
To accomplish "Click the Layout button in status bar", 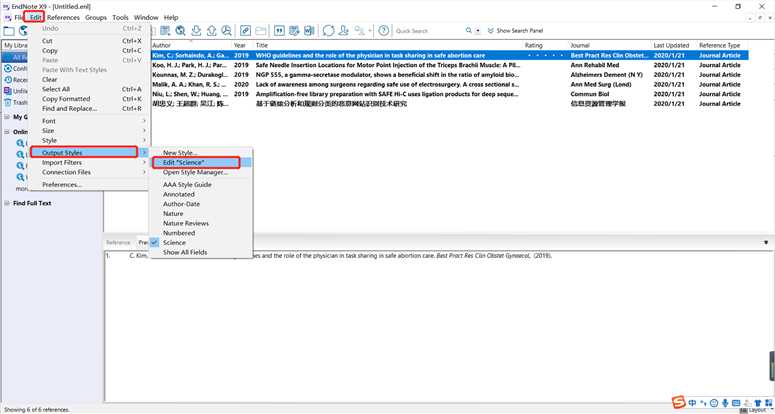I will pos(756,410).
